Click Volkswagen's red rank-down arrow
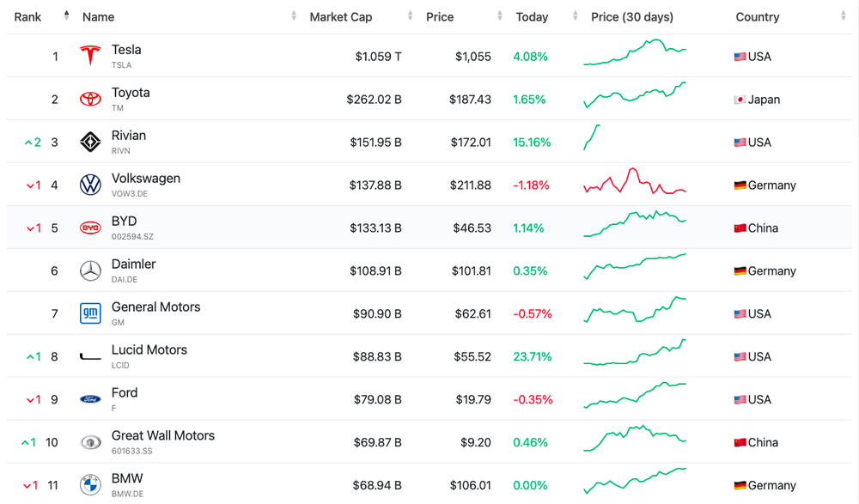Image resolution: width=859 pixels, height=504 pixels. [x=30, y=185]
